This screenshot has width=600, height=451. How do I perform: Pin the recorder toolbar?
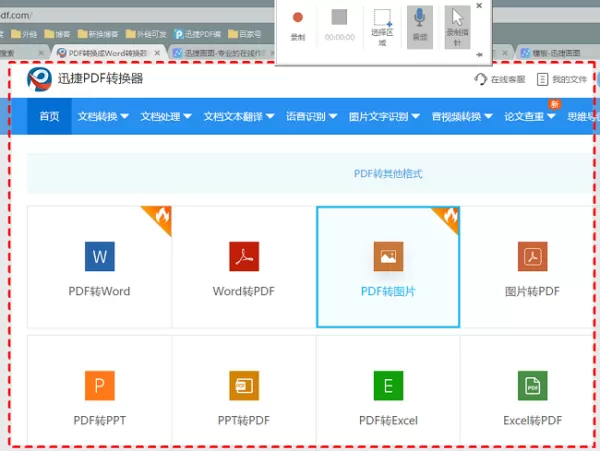479,55
